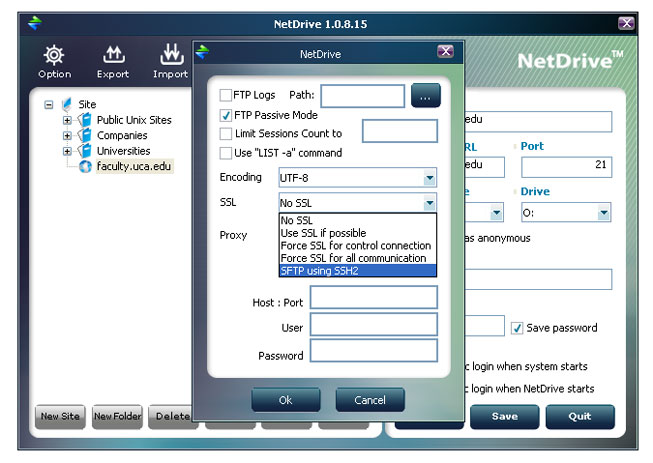The height and width of the screenshot is (463, 653).
Task: Enable Limit Sessions Count to checkbox
Action: click(x=226, y=134)
